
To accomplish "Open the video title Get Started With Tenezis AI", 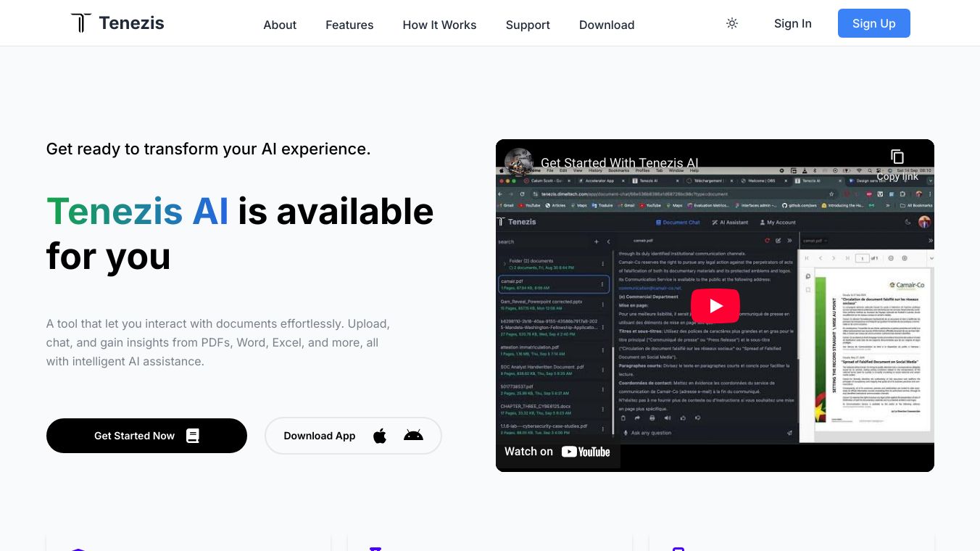I will click(620, 162).
